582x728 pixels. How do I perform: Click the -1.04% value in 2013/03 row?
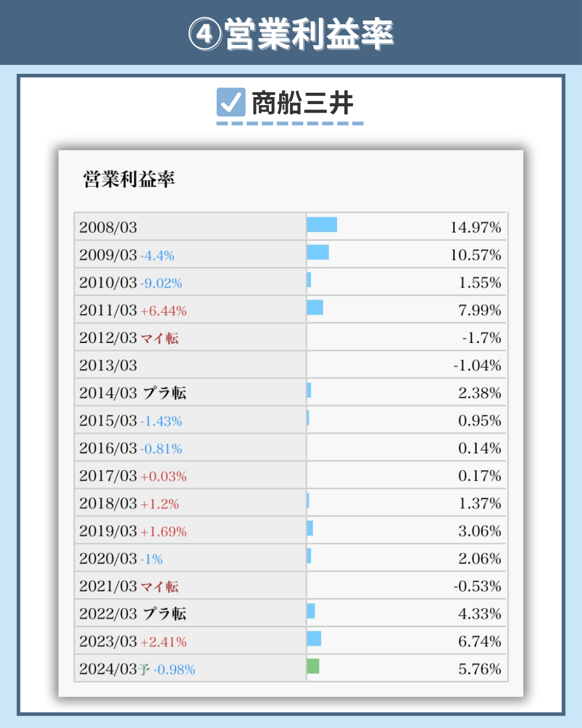[477, 366]
